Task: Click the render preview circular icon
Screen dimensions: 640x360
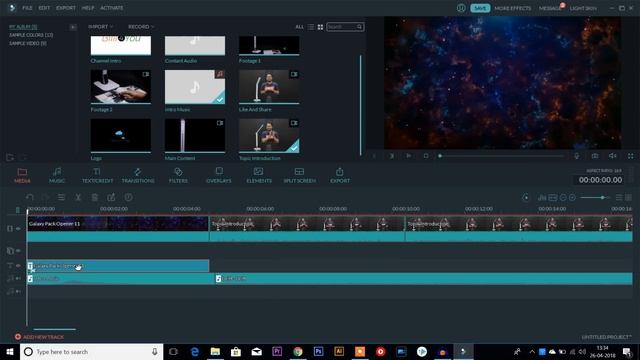Action: pyautogui.click(x=526, y=198)
